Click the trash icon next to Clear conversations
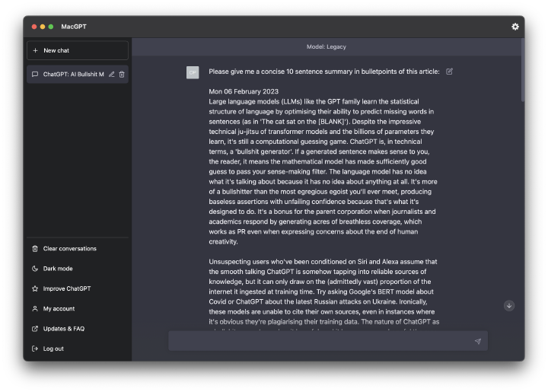 [x=35, y=249]
